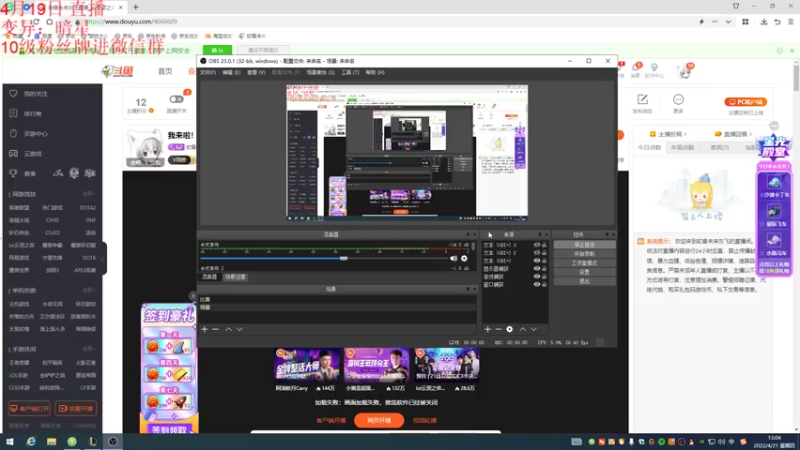Open the 直播回看 link
800x450 pixels.
(733, 134)
